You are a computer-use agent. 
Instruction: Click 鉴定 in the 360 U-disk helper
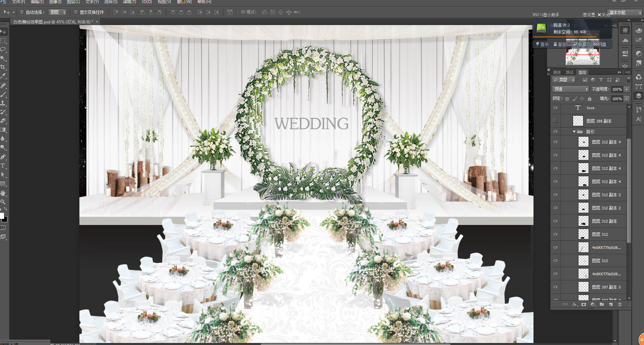point(560,44)
